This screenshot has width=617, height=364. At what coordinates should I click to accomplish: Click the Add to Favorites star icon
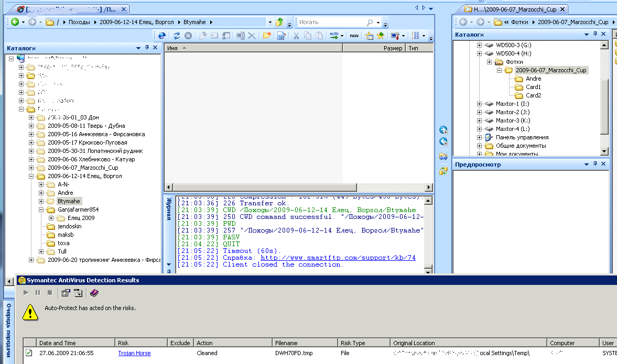tap(381, 36)
